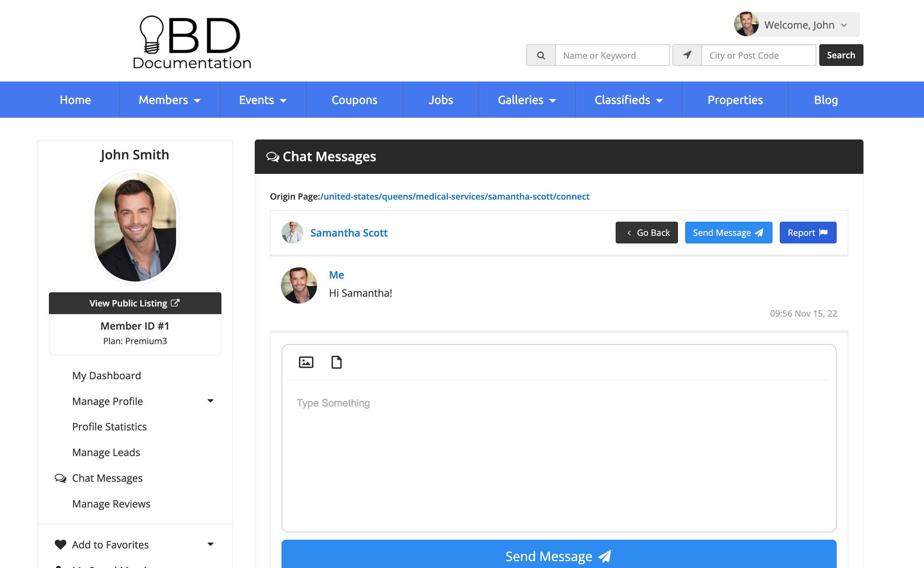
Task: Open the Classifieds menu
Action: click(x=628, y=100)
